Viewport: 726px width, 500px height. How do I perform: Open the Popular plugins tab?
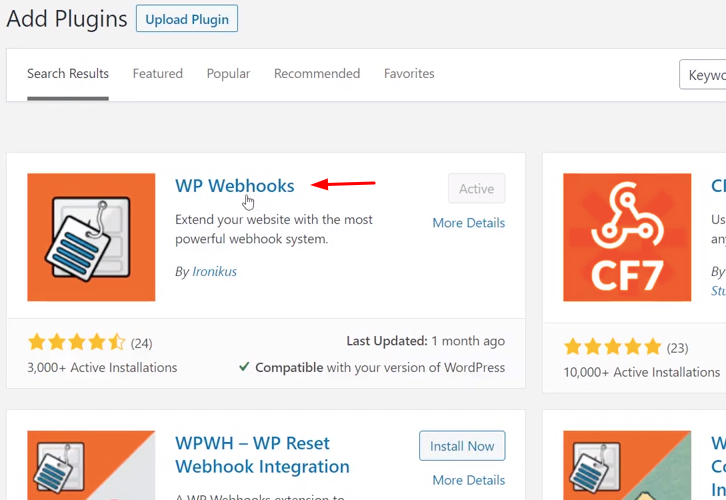click(228, 74)
